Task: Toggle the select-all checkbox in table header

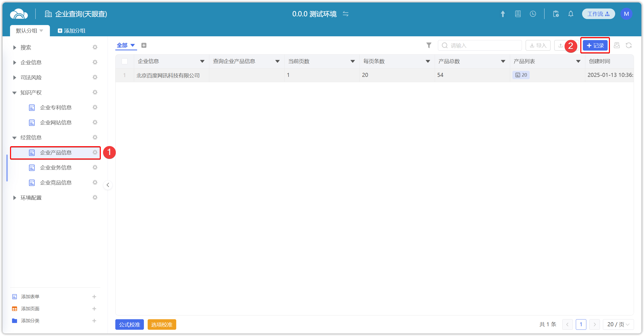Action: tap(125, 61)
